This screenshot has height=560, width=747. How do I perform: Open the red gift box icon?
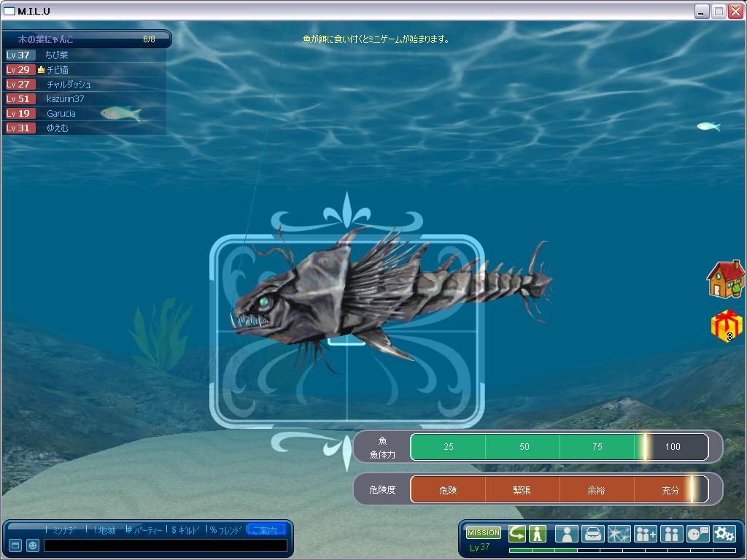tap(726, 325)
